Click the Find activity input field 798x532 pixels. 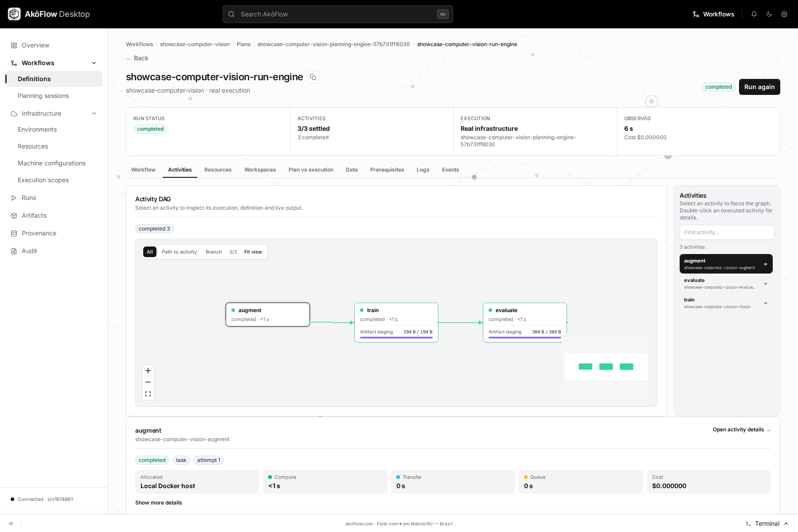tap(727, 232)
